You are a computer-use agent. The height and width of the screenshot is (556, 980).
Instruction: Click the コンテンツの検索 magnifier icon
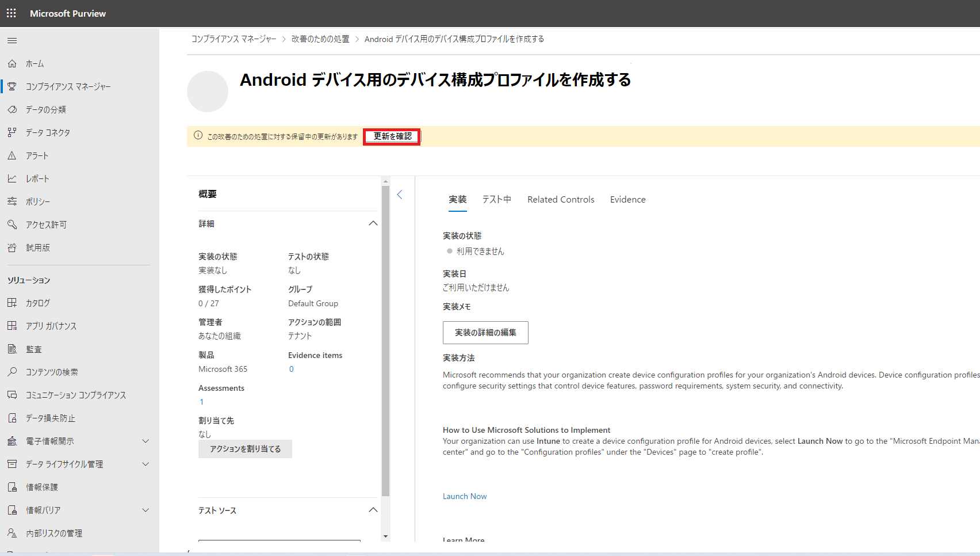click(x=12, y=372)
